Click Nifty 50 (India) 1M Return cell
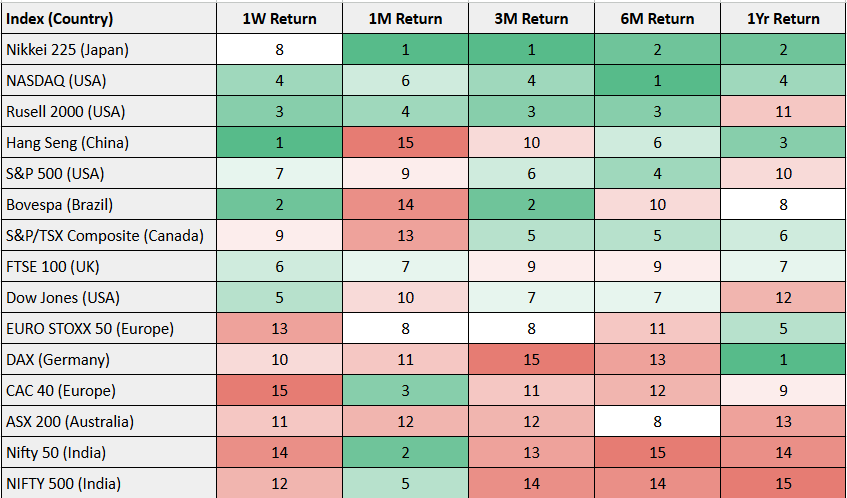The image size is (847, 498). (x=405, y=453)
